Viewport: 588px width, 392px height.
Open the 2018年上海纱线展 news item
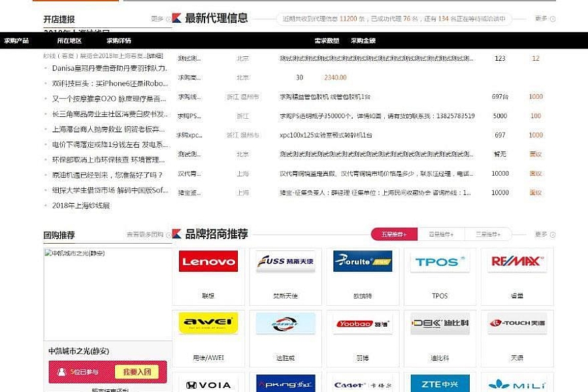[81, 206]
